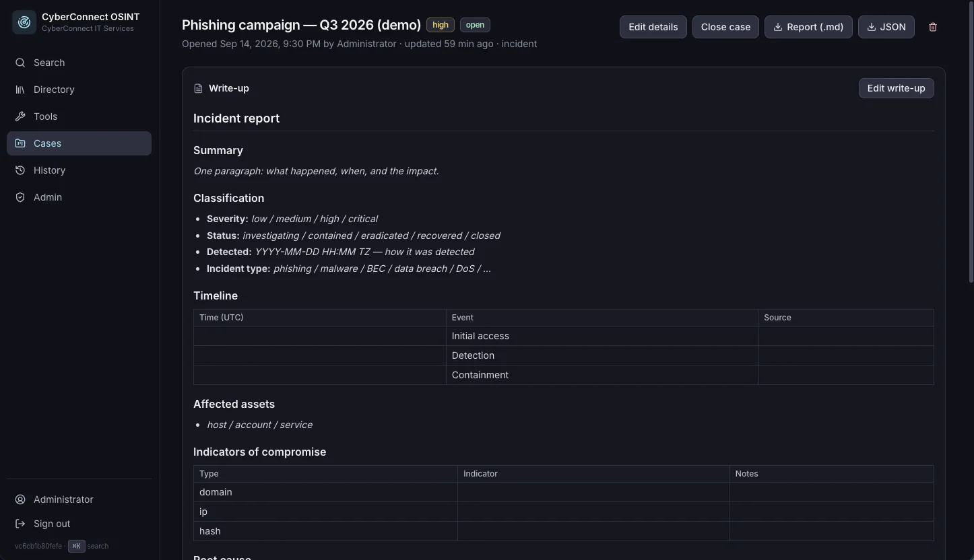Click the Search magnifier icon in sidebar

click(x=20, y=63)
